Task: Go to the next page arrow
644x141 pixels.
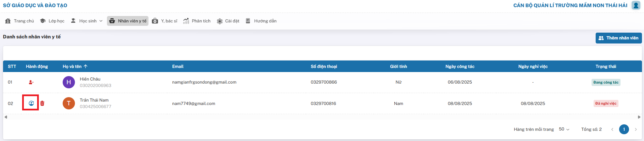Action: click(635, 129)
